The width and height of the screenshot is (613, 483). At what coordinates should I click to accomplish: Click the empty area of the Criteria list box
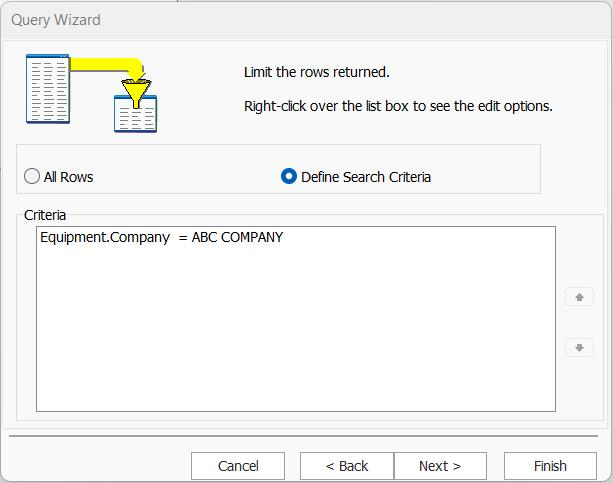[295, 330]
